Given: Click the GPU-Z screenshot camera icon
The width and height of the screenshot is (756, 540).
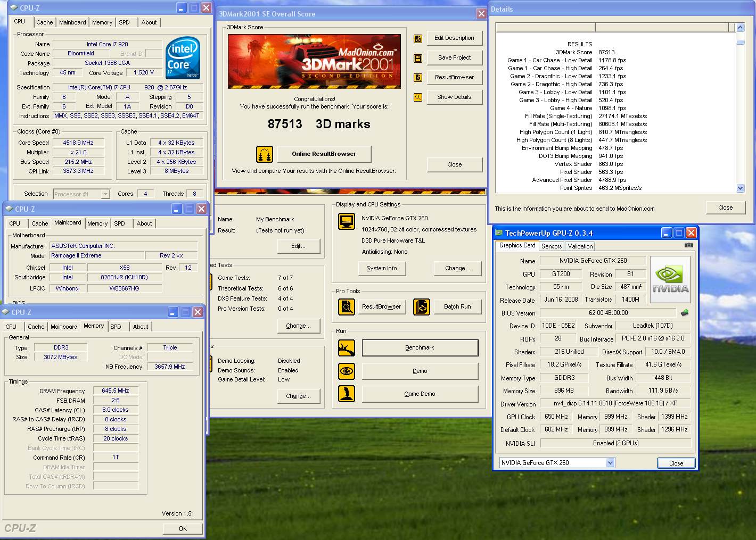Looking at the screenshot, I should click(x=689, y=245).
